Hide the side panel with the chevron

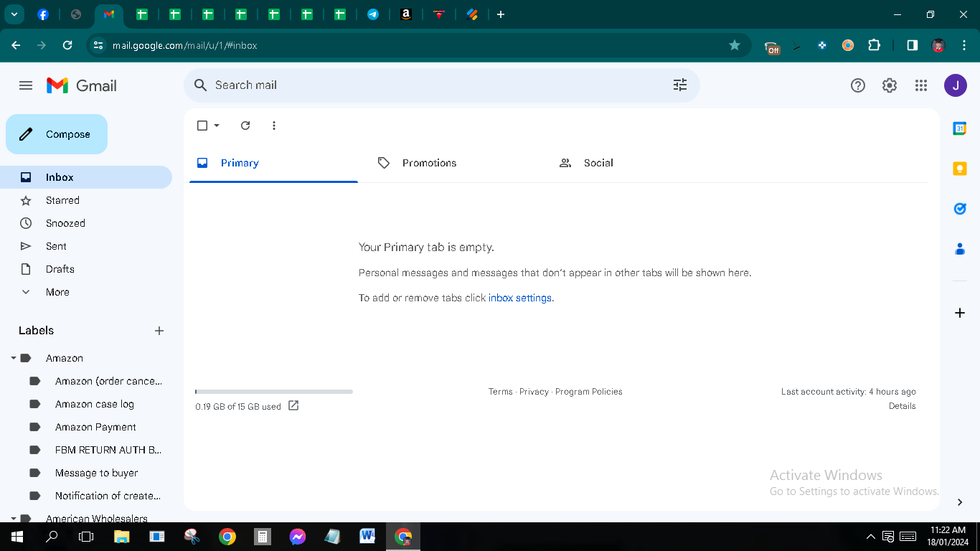[960, 502]
